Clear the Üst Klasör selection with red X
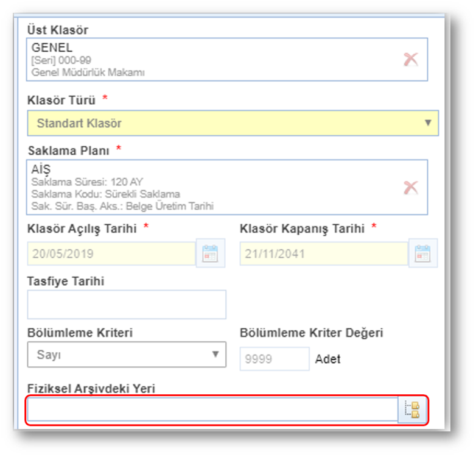 411,59
